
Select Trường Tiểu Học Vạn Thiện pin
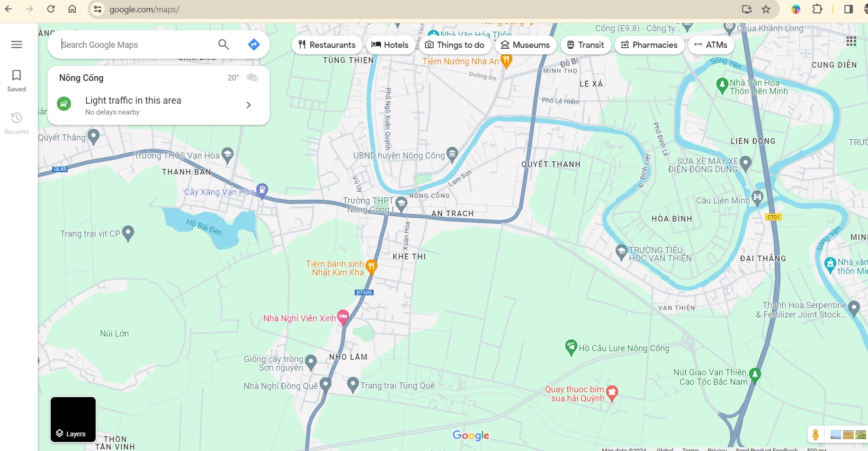[x=621, y=253]
